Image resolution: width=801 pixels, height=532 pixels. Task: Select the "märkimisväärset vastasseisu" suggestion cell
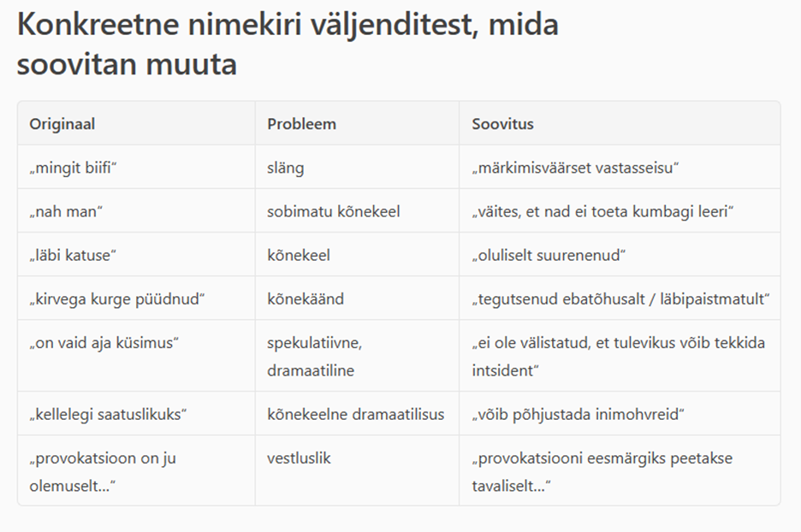point(575,168)
